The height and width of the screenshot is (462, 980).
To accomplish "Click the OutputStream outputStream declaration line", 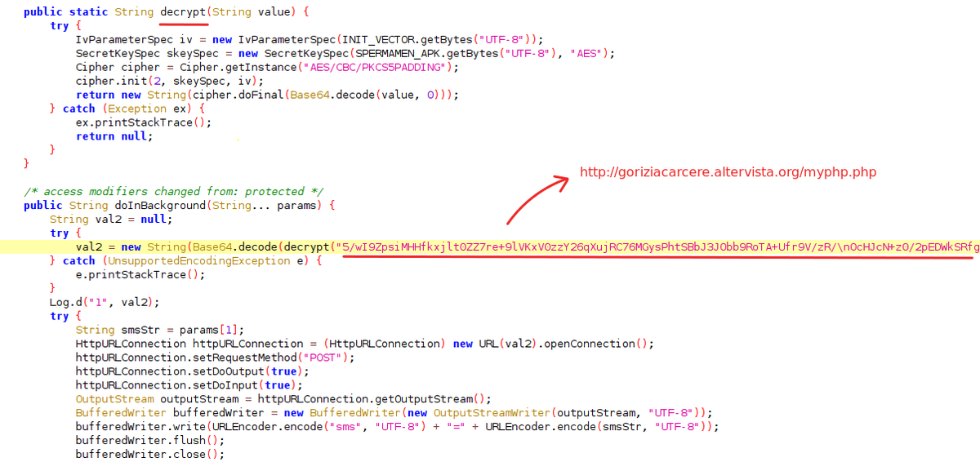I will (x=283, y=399).
